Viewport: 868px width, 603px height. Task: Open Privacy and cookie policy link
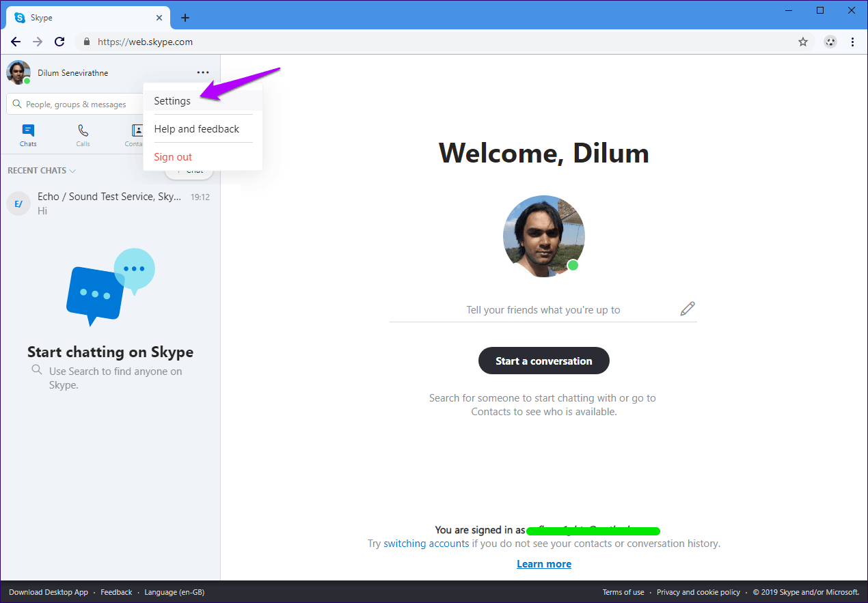coord(699,592)
